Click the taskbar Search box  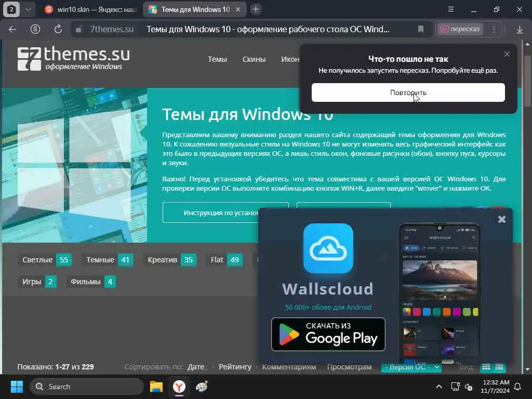point(87,387)
